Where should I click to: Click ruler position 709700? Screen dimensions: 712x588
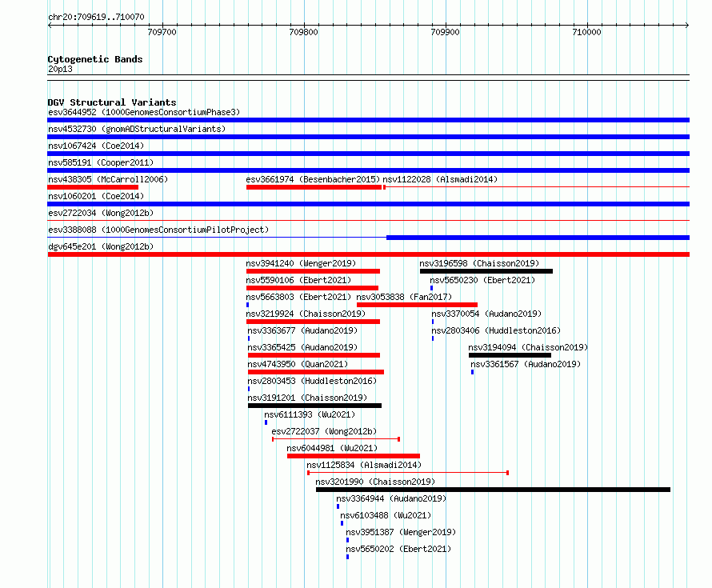[x=162, y=32]
